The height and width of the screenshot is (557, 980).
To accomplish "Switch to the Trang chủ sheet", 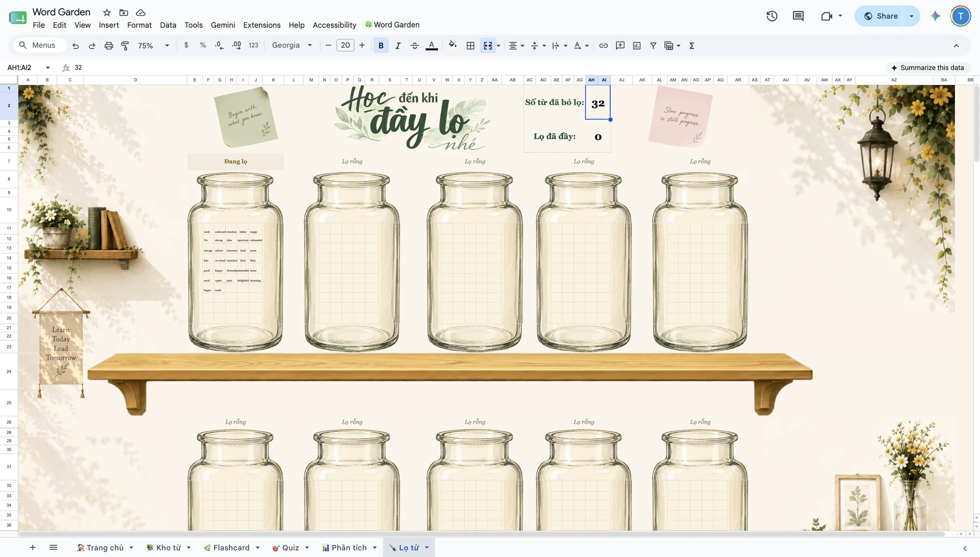I will 105,548.
